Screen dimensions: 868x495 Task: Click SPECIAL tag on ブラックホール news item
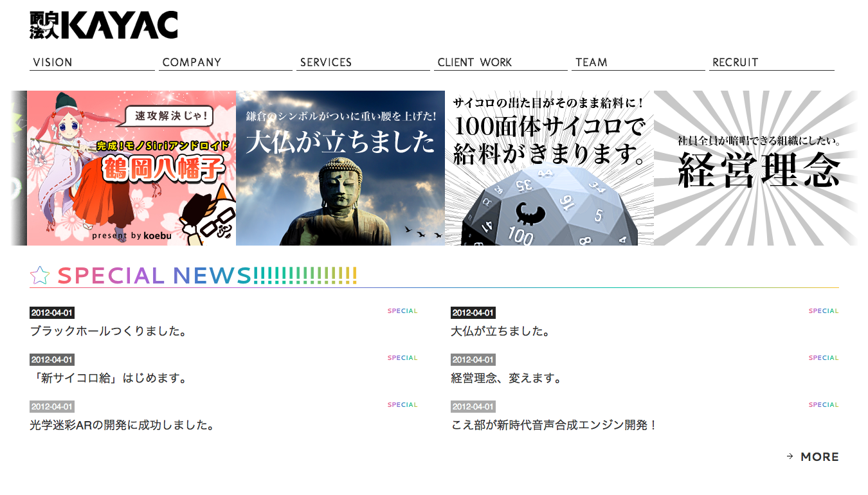(x=402, y=311)
